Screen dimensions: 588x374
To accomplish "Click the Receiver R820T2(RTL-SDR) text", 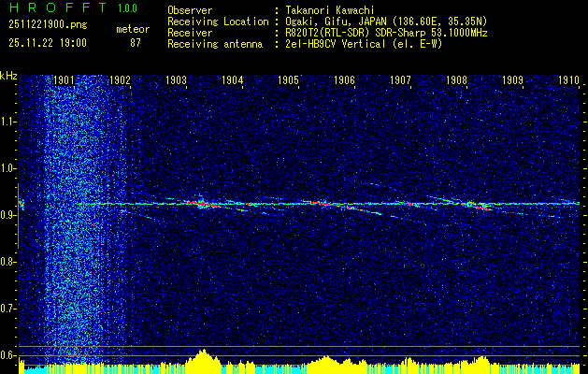I will (386, 33).
